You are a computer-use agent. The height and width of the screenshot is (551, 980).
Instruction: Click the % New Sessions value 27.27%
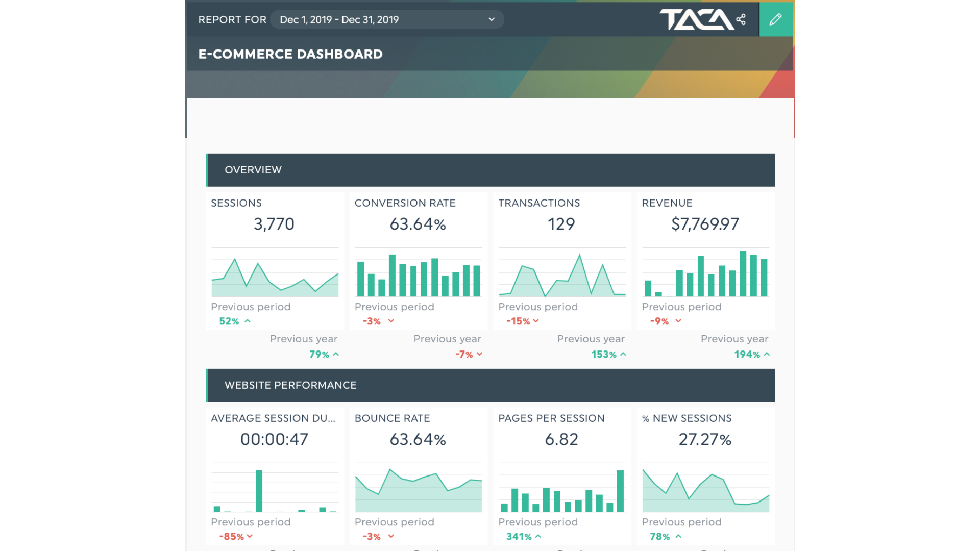pyautogui.click(x=705, y=439)
